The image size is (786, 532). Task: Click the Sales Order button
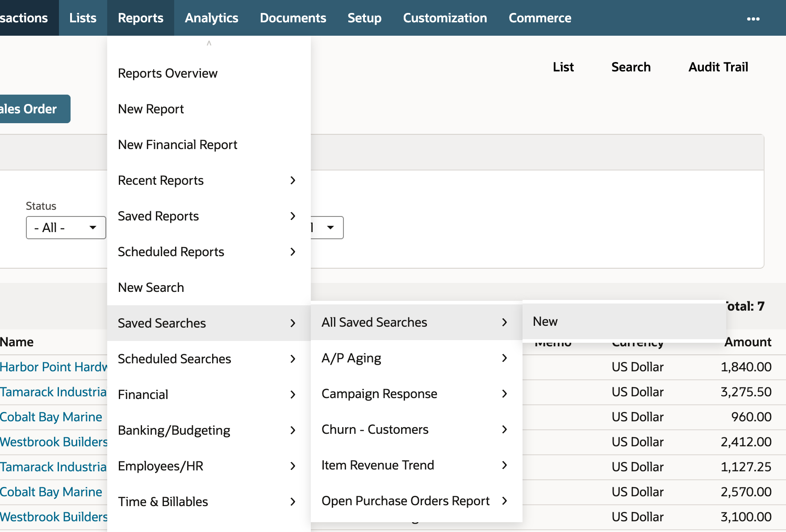pyautogui.click(x=35, y=109)
